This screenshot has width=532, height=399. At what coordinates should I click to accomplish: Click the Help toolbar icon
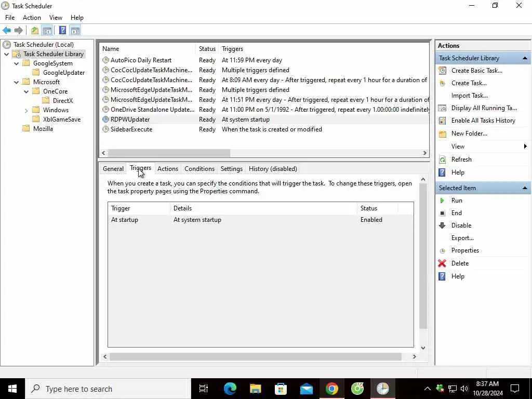point(62,31)
